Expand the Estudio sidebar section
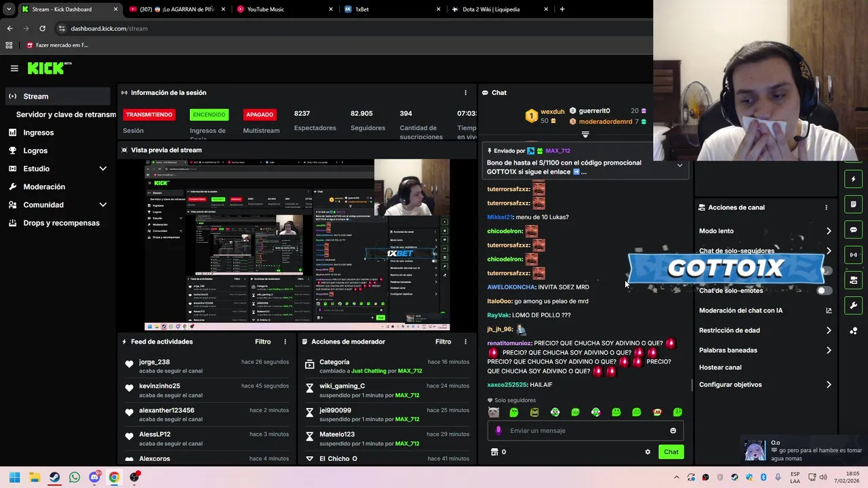Screen dimensions: 868x488 (x=103, y=169)
